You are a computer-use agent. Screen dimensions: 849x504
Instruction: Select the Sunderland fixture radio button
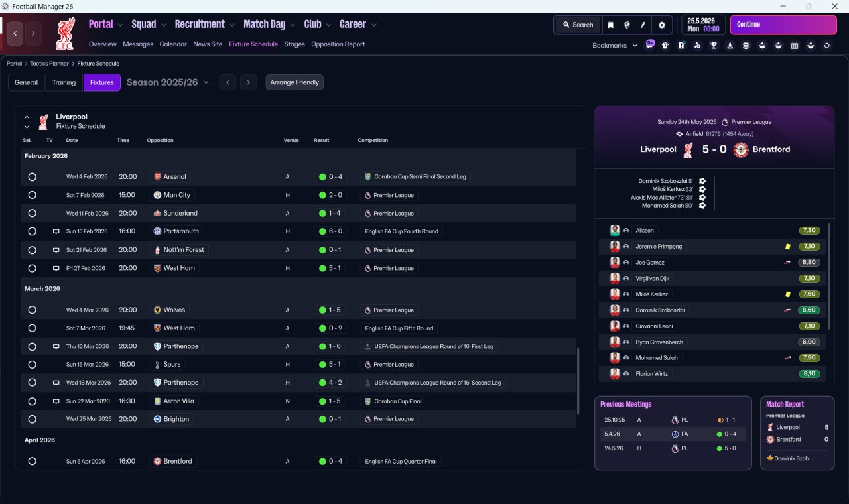tap(32, 214)
